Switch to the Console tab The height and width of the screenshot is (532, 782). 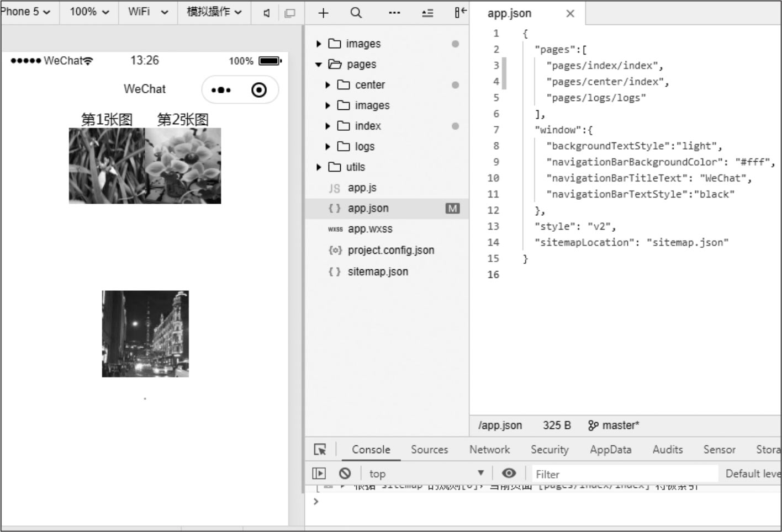[x=371, y=450]
